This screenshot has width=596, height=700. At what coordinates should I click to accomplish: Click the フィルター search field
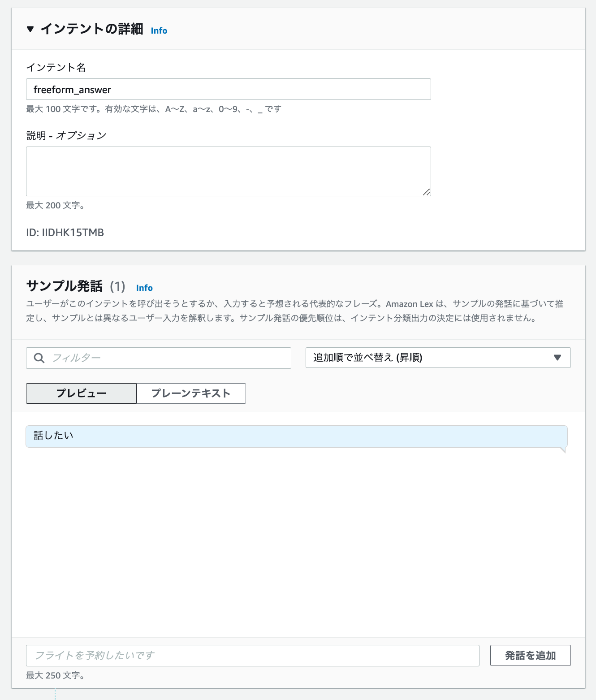[158, 358]
